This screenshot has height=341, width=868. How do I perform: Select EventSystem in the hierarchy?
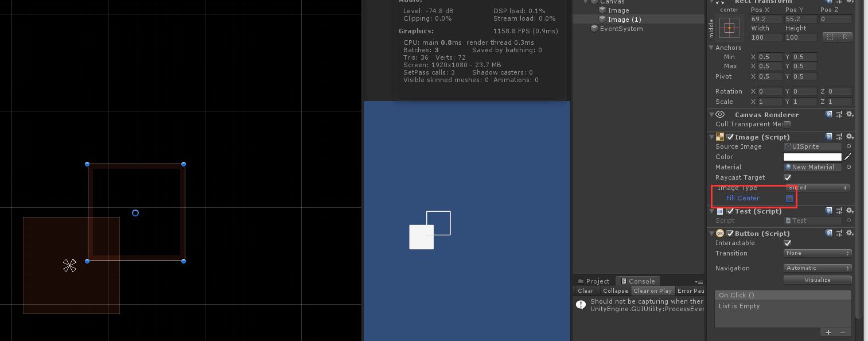click(621, 29)
